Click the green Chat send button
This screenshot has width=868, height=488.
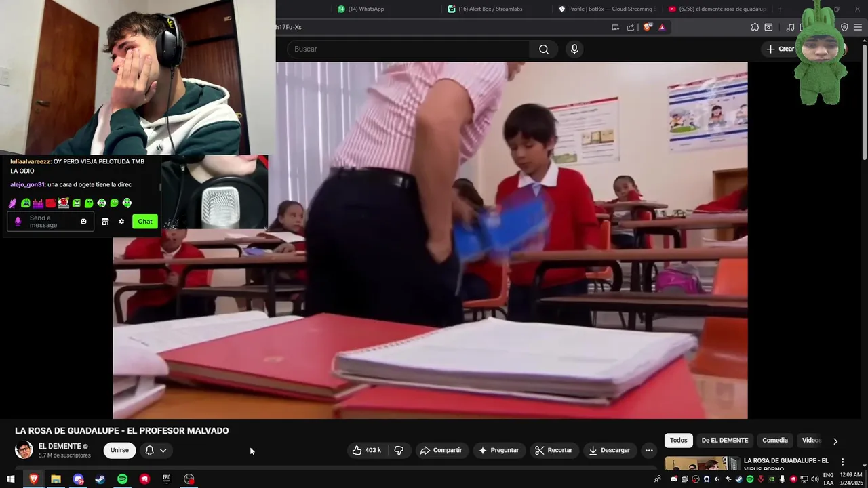pos(145,222)
